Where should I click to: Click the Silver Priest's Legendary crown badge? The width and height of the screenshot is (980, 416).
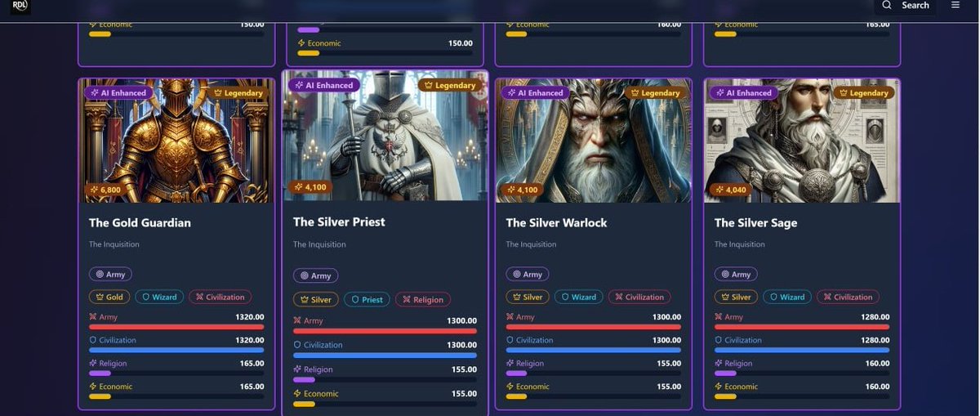(x=450, y=85)
